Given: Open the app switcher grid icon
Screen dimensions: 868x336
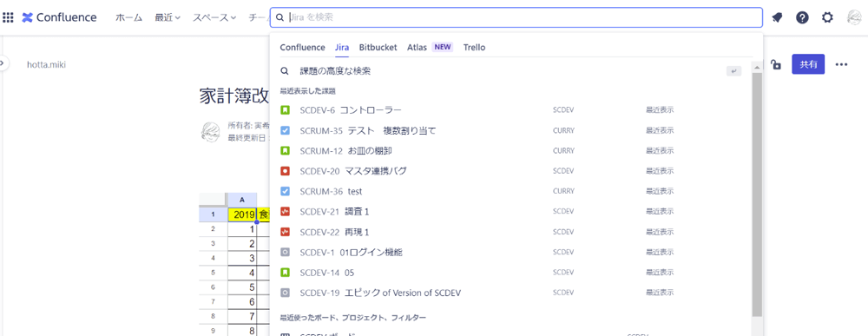Looking at the screenshot, I should (9, 17).
